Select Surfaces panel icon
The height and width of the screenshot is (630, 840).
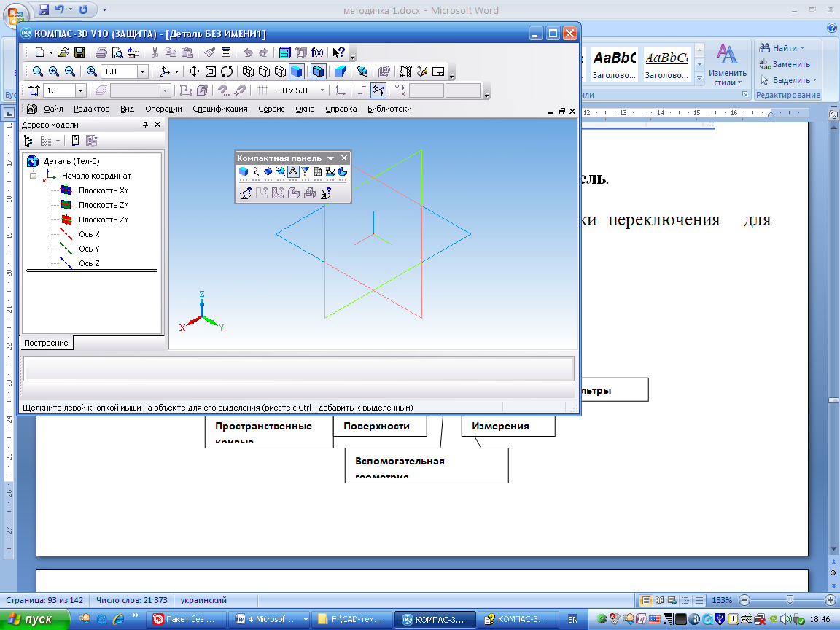pyautogui.click(x=268, y=171)
